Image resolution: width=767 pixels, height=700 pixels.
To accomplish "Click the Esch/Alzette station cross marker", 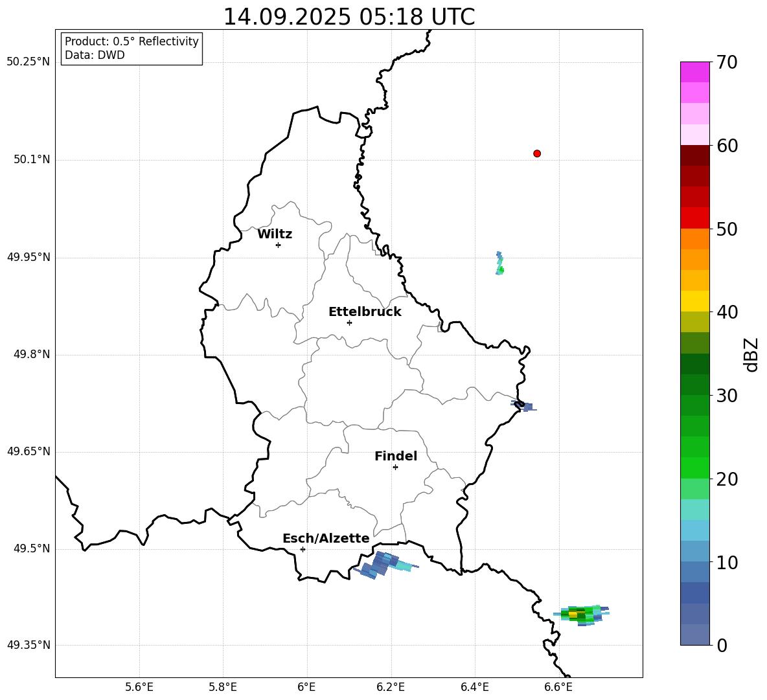I will click(x=303, y=549).
